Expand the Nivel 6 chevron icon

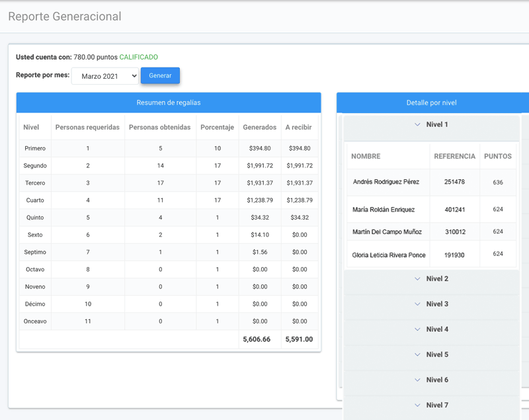(417, 380)
